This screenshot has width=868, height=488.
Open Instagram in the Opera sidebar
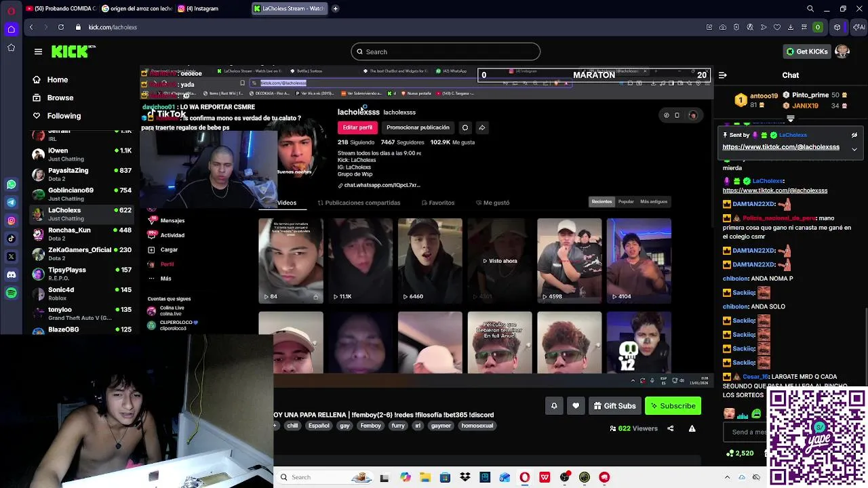11,220
